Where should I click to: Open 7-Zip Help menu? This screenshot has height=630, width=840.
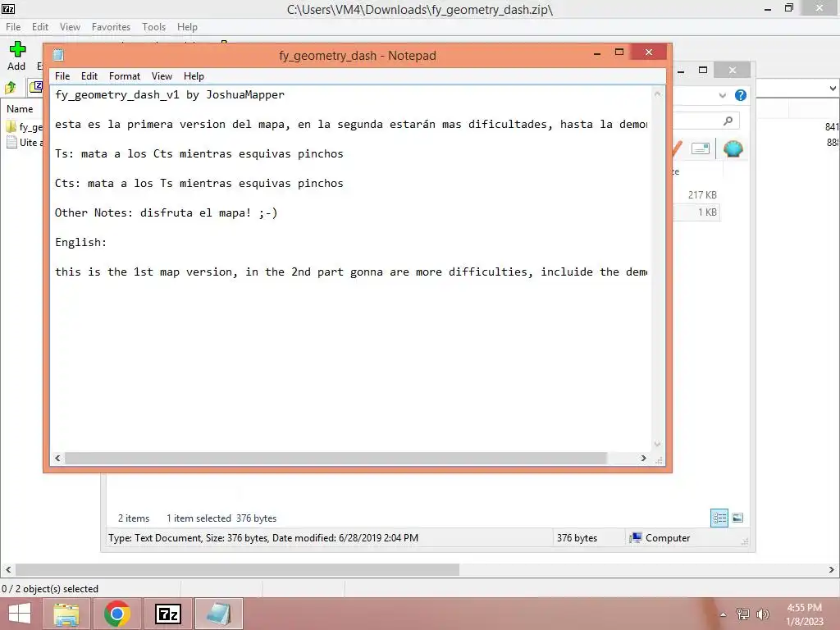tap(187, 27)
